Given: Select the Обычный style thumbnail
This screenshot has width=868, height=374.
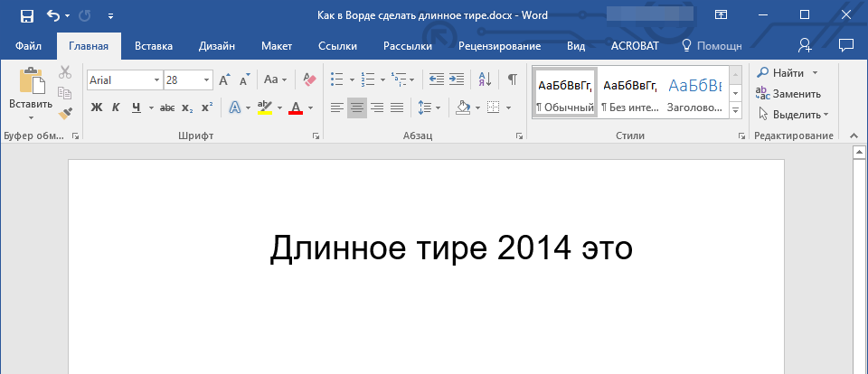Looking at the screenshot, I should [x=565, y=93].
